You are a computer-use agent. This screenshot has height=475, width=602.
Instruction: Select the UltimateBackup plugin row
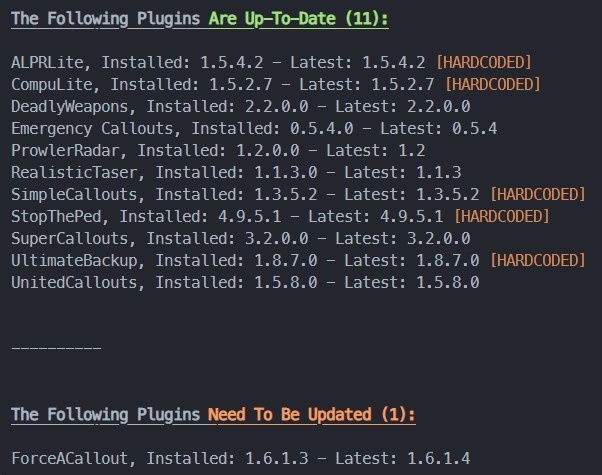(298, 260)
